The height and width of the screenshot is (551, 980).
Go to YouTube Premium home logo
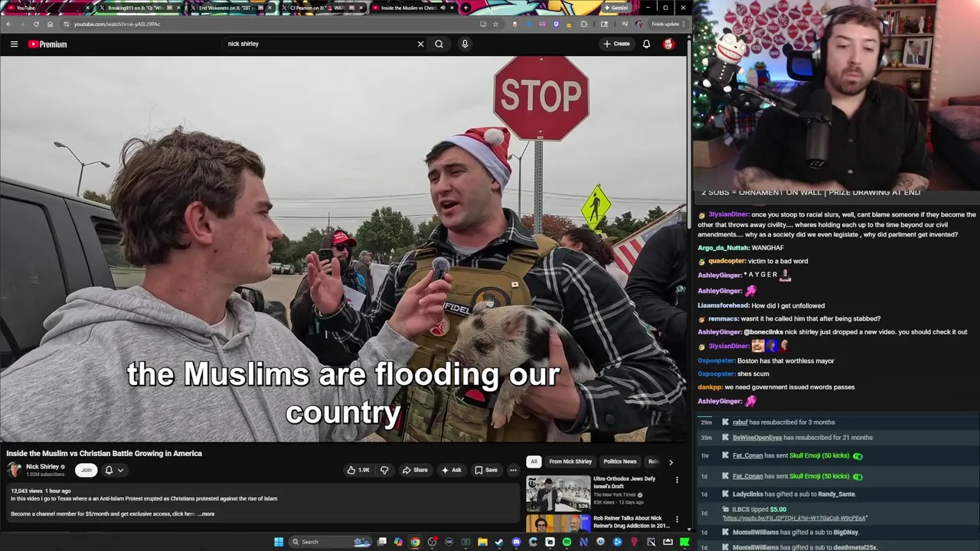47,44
